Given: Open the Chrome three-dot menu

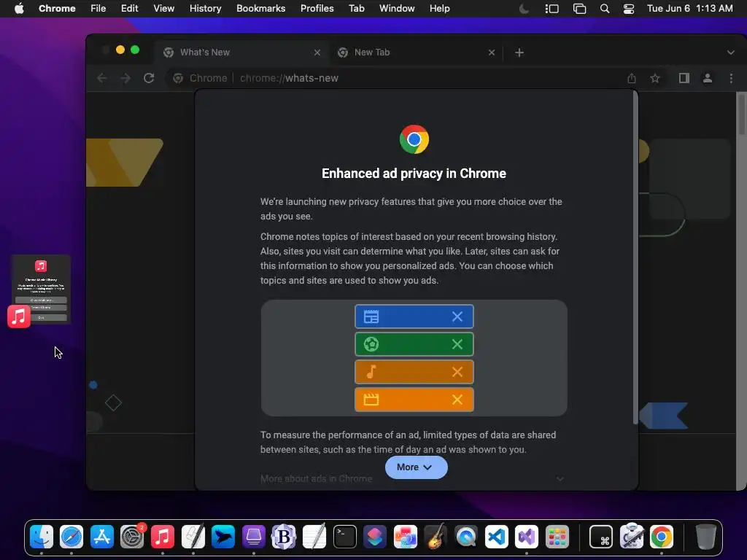Looking at the screenshot, I should coord(731,78).
